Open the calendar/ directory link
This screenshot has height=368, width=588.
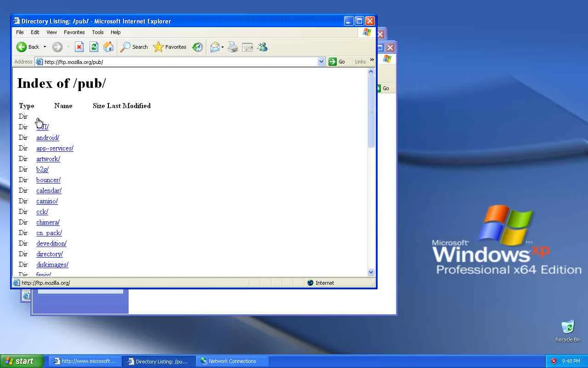point(49,190)
